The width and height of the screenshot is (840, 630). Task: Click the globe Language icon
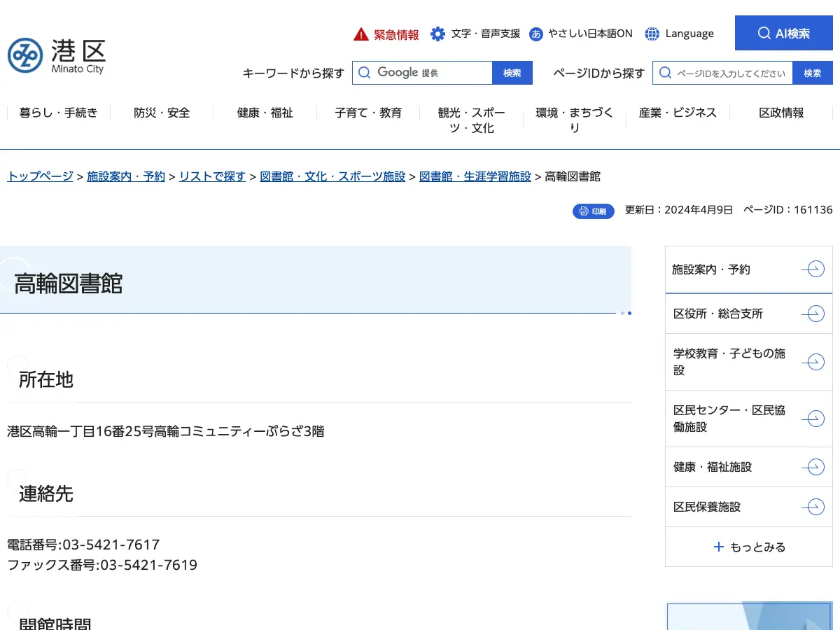652,34
